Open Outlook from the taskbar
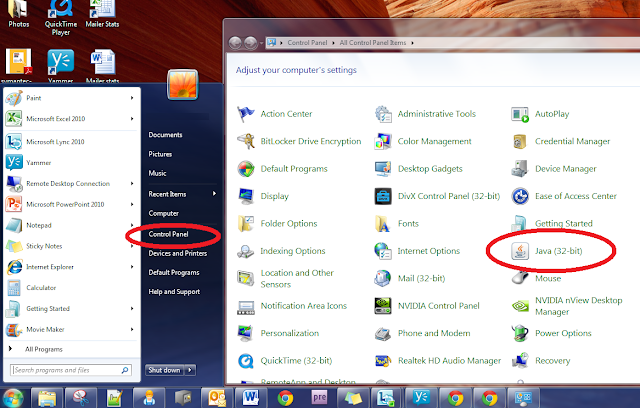 (x=217, y=398)
